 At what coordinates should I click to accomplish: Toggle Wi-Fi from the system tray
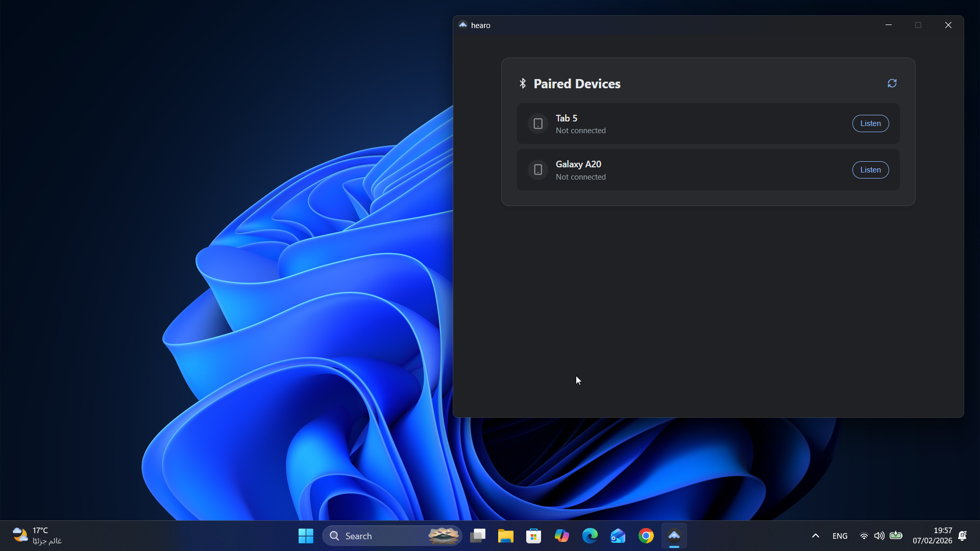863,536
